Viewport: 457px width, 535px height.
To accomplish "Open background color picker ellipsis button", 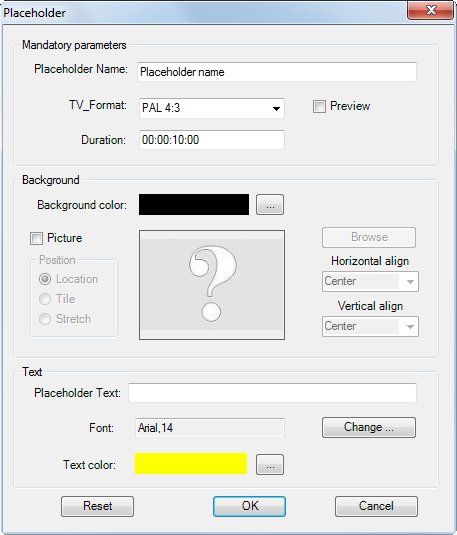I will [270, 205].
